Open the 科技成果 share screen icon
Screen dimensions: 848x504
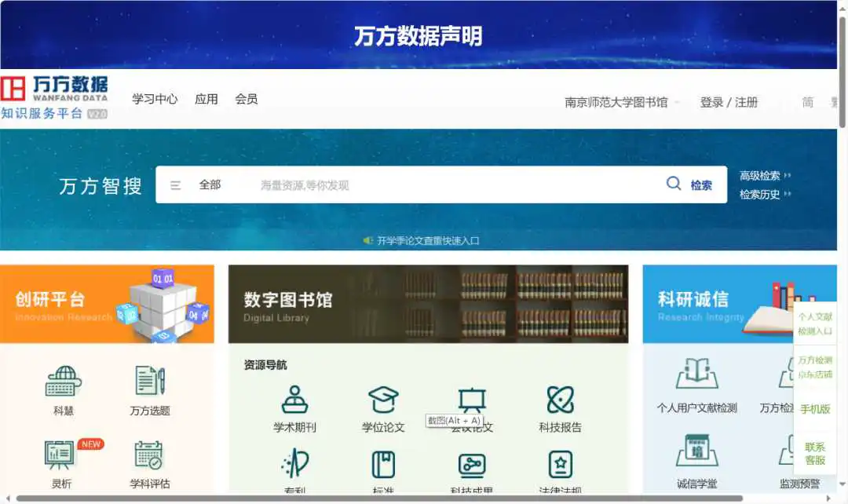(472, 465)
